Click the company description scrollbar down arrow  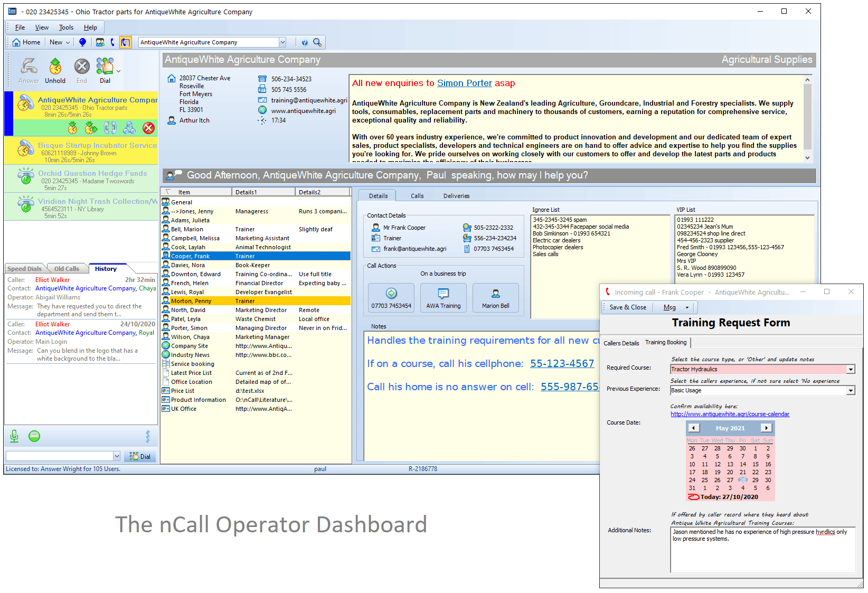807,158
